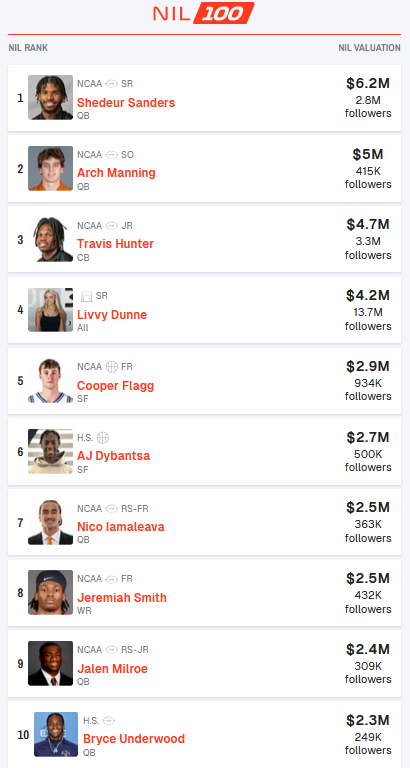The height and width of the screenshot is (768, 410).
Task: Click Travis Hunter headshot thumbnail
Action: [50, 240]
